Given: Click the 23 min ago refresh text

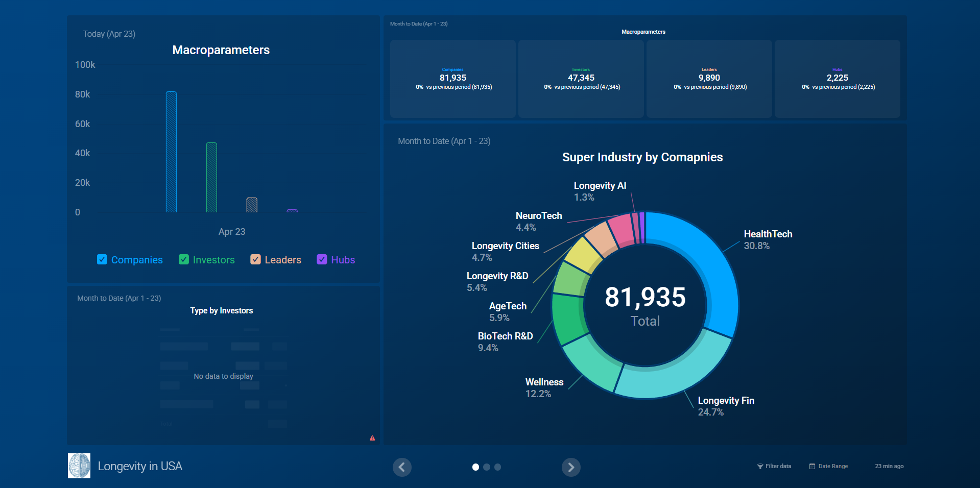Looking at the screenshot, I should 889,467.
